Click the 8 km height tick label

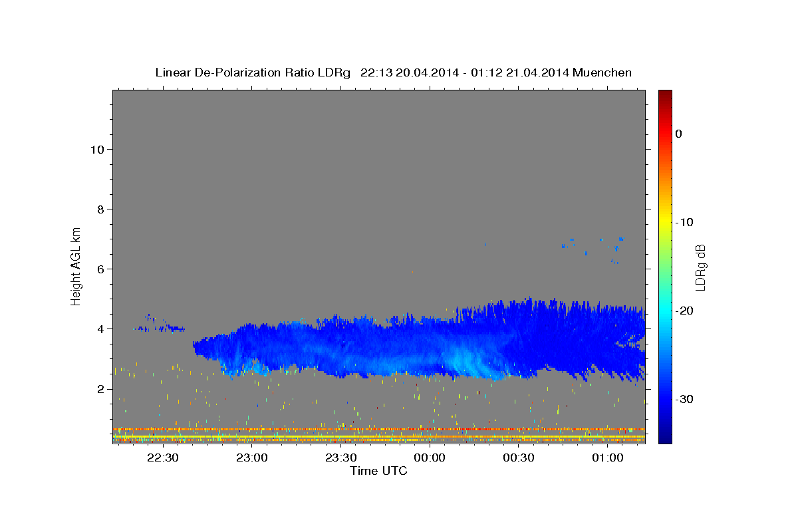click(100, 209)
